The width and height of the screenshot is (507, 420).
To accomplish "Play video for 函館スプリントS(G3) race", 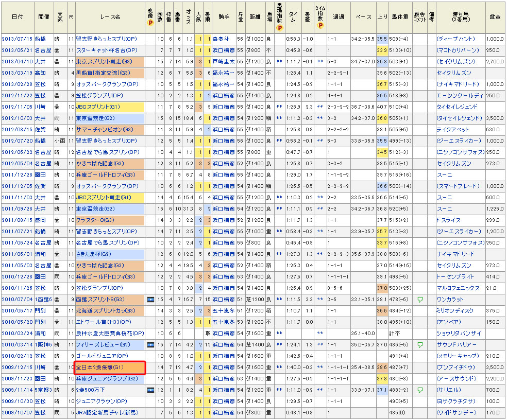I will pyautogui.click(x=150, y=300).
